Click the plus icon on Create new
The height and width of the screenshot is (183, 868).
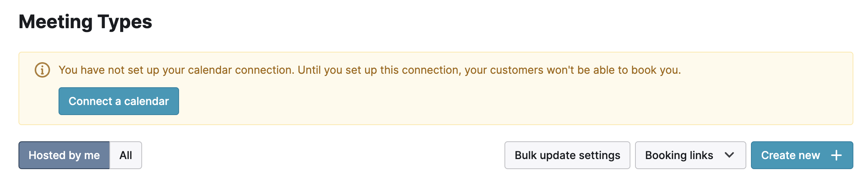[x=836, y=155]
